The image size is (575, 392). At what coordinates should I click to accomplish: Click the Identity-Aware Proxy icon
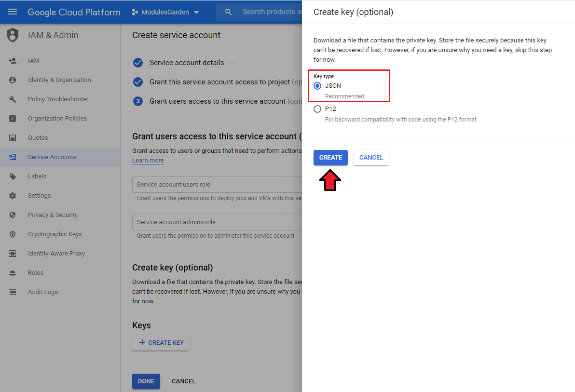click(x=13, y=254)
